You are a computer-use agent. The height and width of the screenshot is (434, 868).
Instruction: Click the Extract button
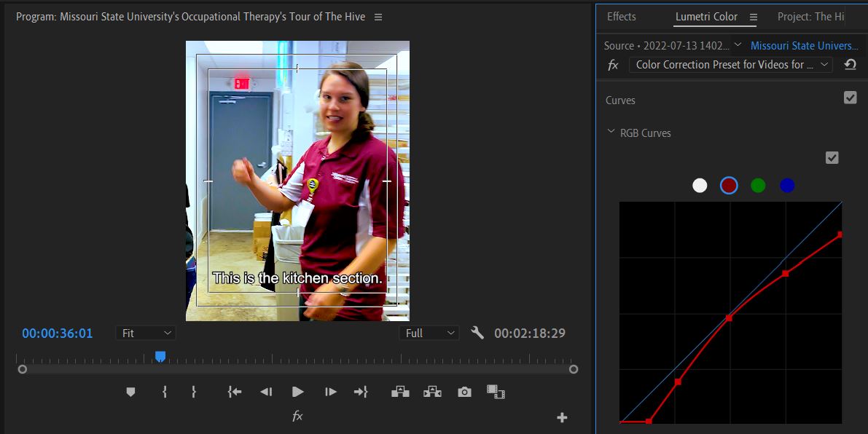tap(432, 392)
